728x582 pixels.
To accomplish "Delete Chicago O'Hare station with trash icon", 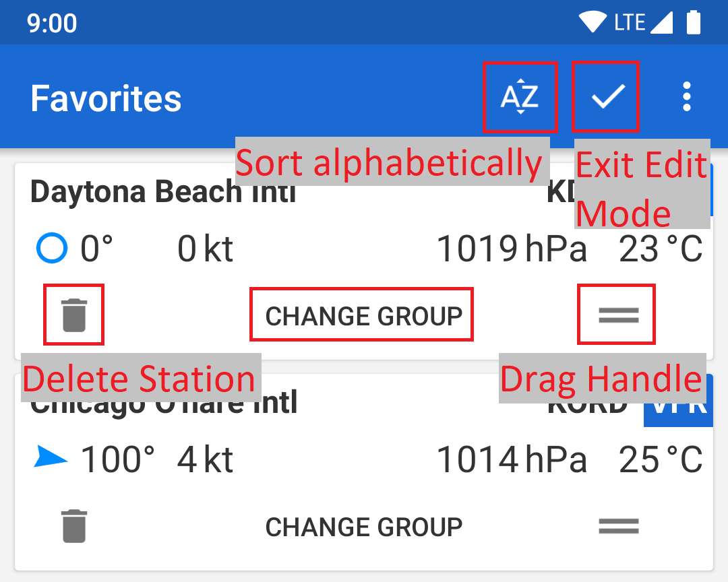I will [x=74, y=526].
